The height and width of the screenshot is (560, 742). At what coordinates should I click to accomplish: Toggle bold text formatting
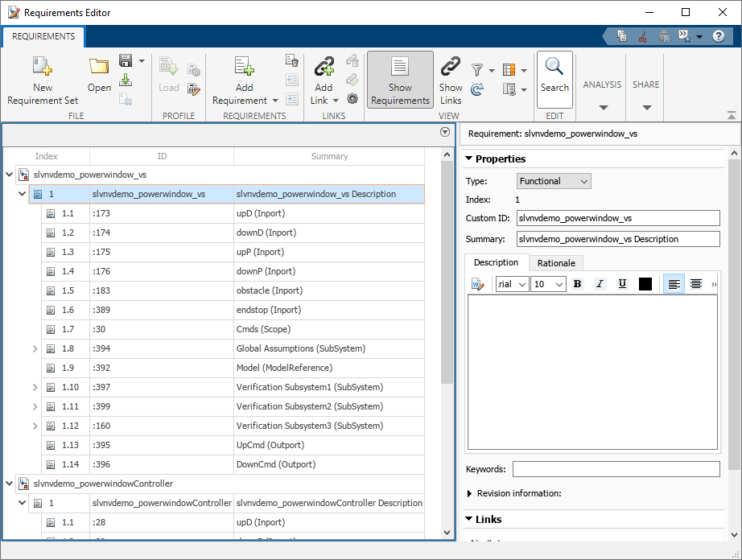coord(576,284)
